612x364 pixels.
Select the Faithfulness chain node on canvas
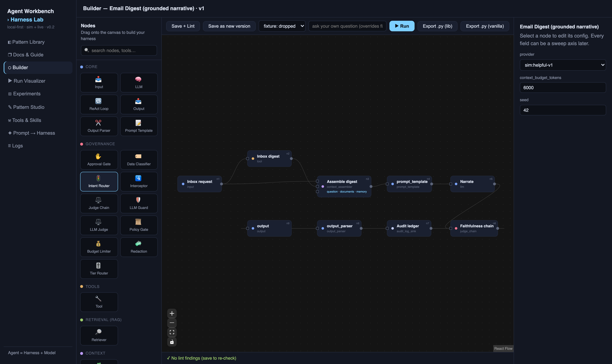(x=474, y=228)
